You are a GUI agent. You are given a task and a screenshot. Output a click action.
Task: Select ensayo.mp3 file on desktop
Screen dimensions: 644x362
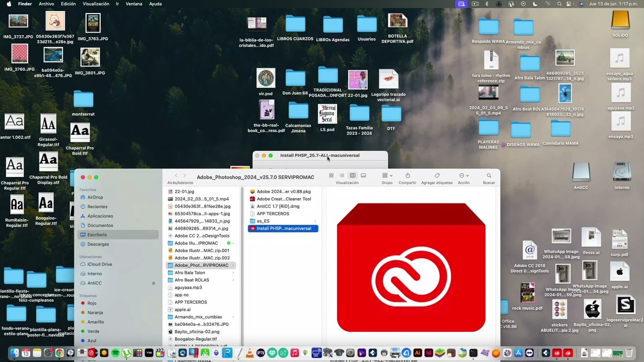point(621,125)
